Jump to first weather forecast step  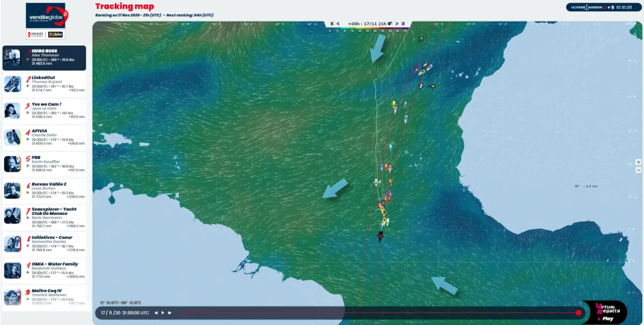332,24
